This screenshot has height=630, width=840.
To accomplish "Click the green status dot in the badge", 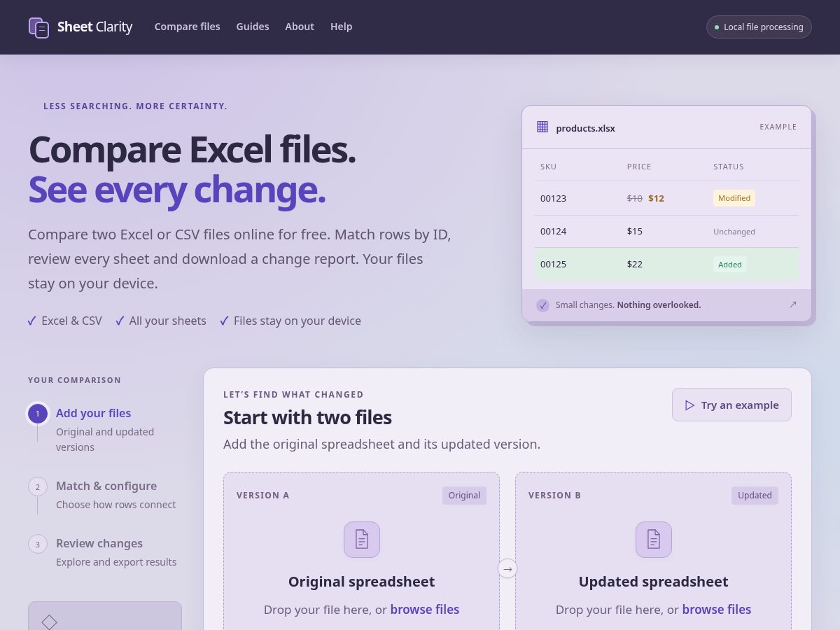I will click(x=716, y=27).
